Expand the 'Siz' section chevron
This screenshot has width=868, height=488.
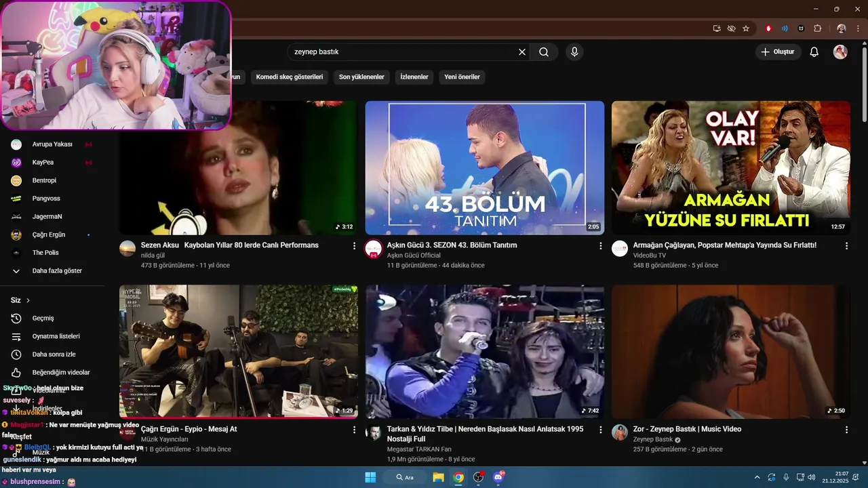point(28,300)
